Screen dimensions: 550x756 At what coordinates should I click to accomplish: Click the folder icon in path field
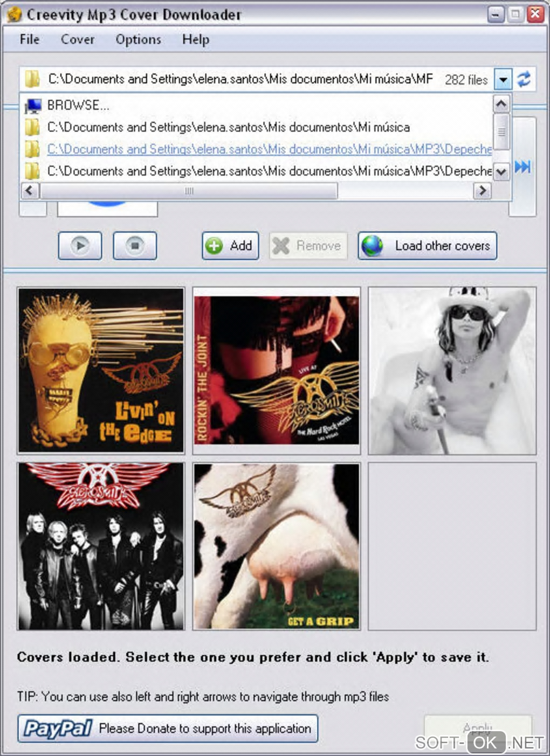point(32,80)
